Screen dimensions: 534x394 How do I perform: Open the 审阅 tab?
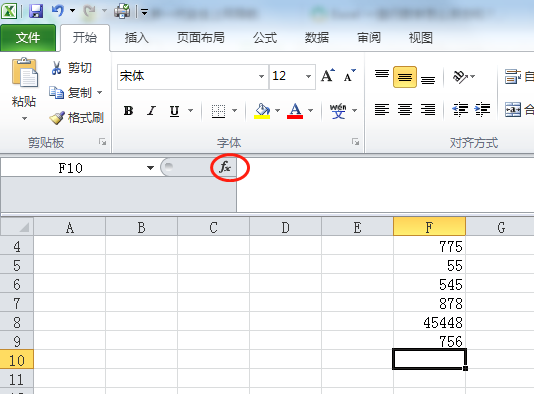coord(369,37)
